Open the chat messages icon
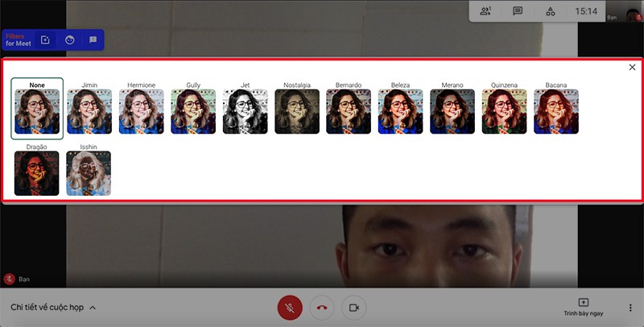 click(x=518, y=11)
